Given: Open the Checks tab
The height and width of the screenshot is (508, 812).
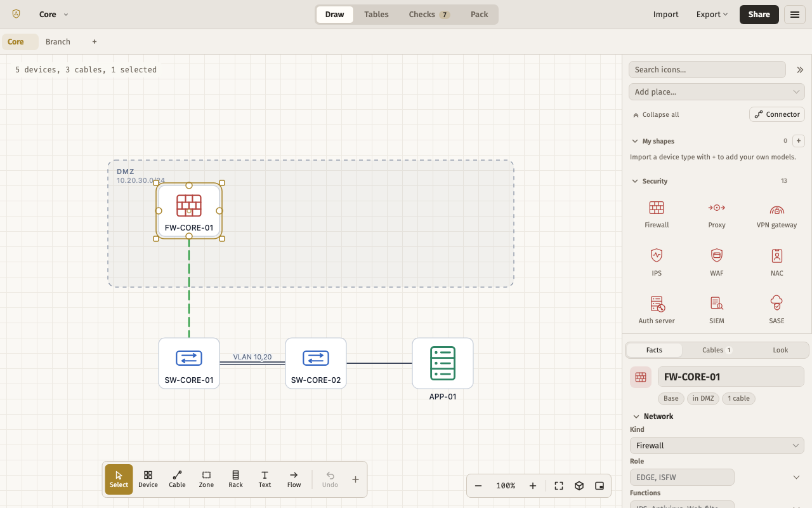Looking at the screenshot, I should point(429,14).
